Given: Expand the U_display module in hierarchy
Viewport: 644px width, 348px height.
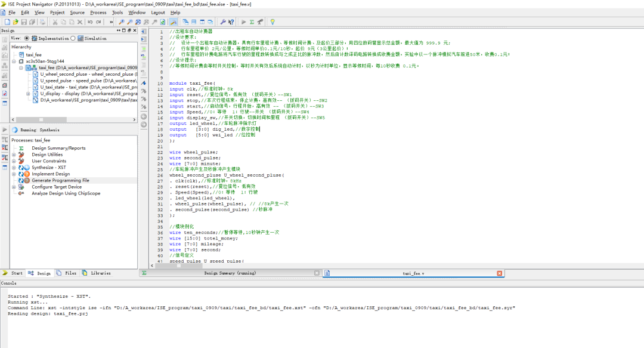Looking at the screenshot, I should click(28, 94).
